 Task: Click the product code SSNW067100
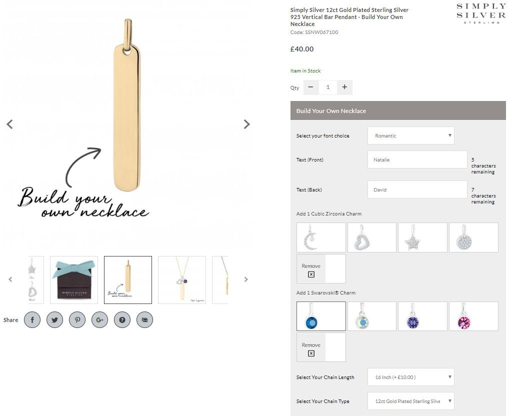pyautogui.click(x=314, y=32)
